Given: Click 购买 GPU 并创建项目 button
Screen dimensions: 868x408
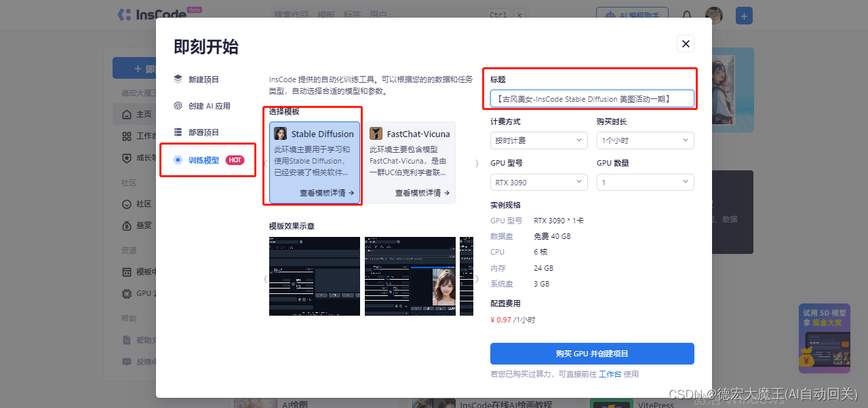Looking at the screenshot, I should 592,354.
